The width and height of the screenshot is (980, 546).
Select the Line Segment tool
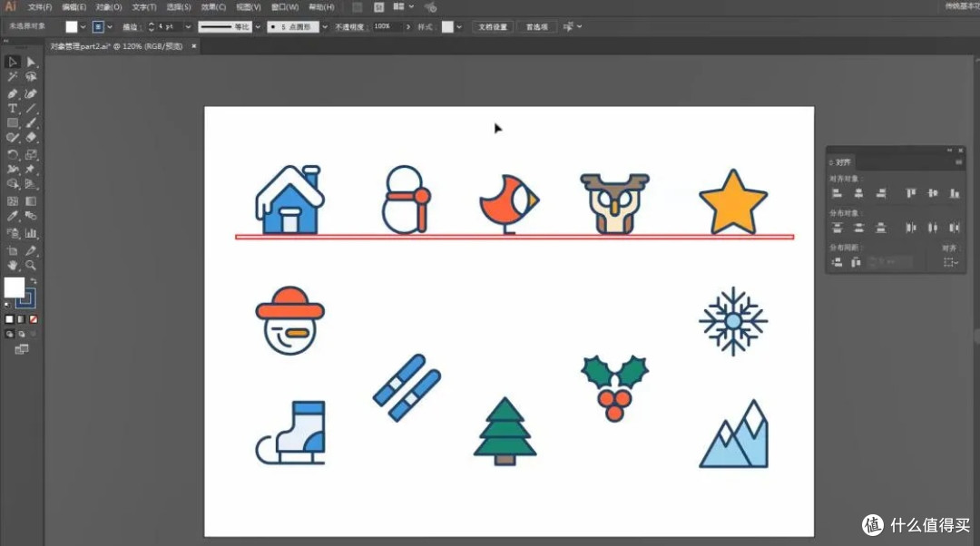[x=31, y=108]
